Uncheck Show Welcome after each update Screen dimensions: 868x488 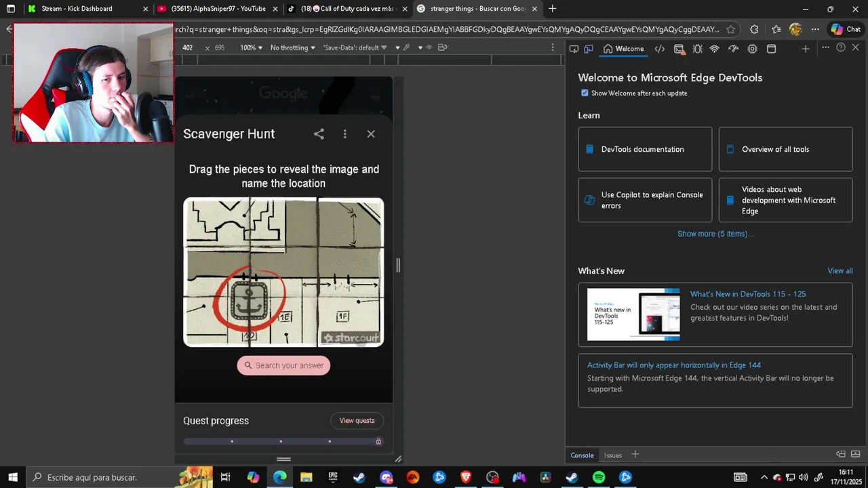point(585,93)
